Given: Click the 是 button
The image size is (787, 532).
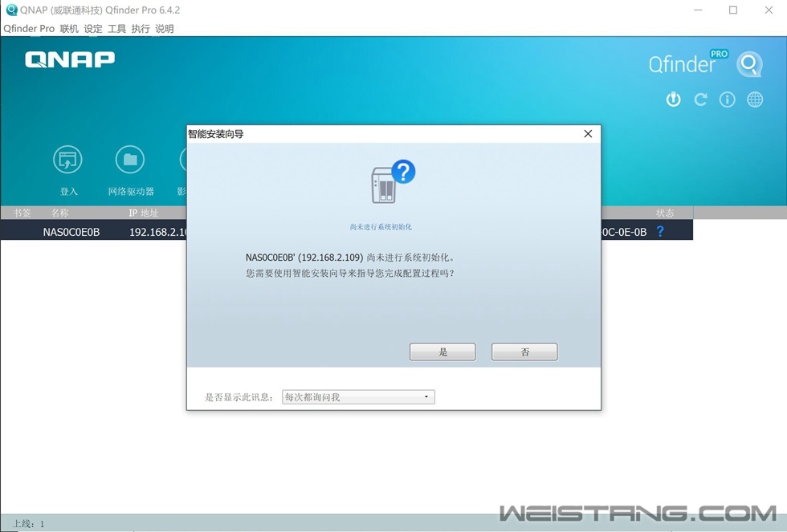Looking at the screenshot, I should point(442,352).
